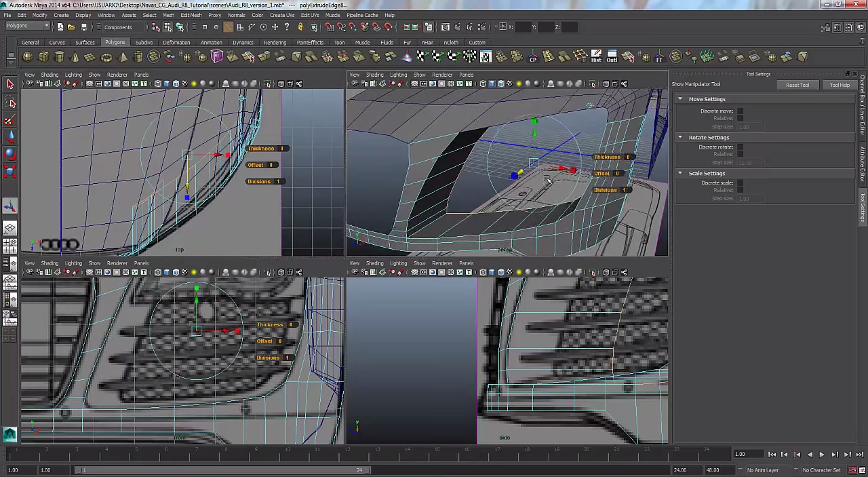Image resolution: width=868 pixels, height=477 pixels.
Task: Click the open scene folder icon
Action: 71,27
